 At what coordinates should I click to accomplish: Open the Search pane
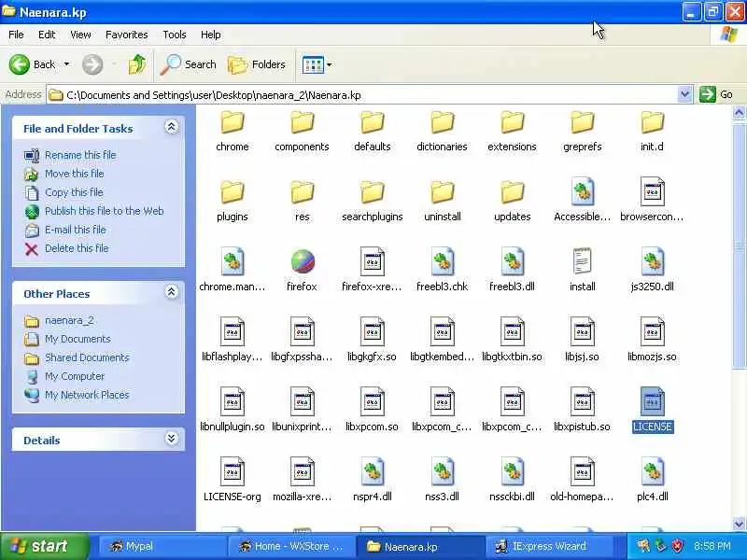click(189, 64)
